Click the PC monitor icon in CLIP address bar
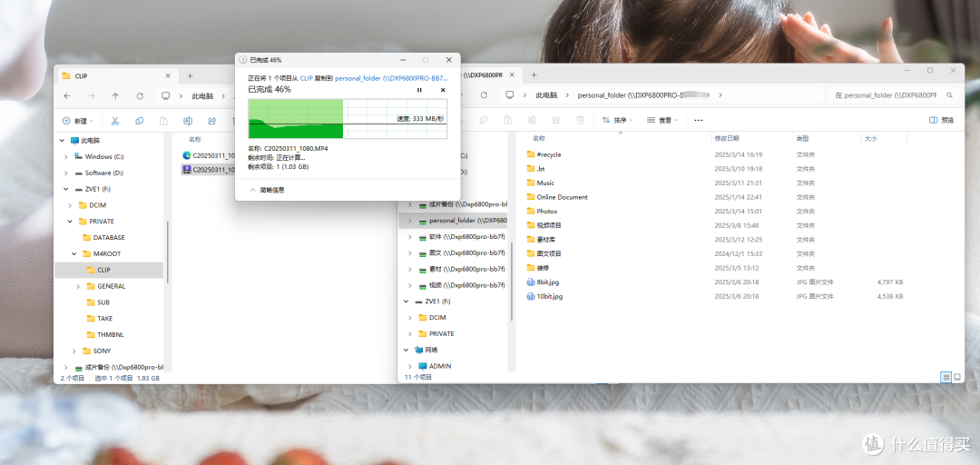The image size is (980, 465). [166, 95]
